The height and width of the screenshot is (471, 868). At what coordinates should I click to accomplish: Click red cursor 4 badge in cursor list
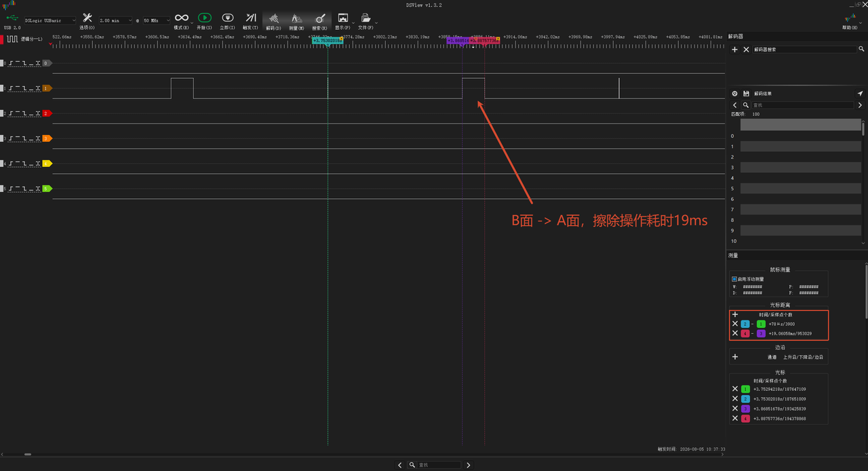tap(745, 419)
